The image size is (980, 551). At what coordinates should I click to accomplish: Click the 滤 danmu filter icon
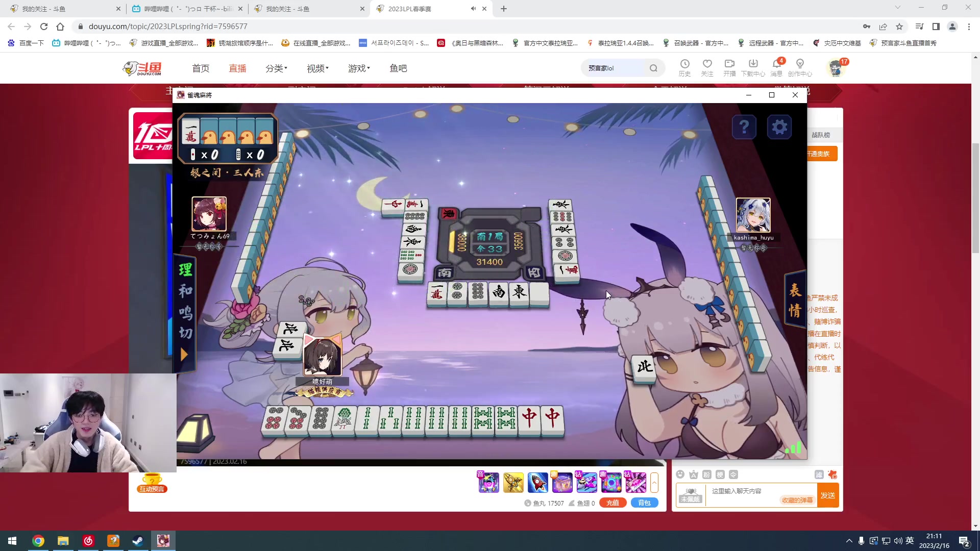[820, 474]
